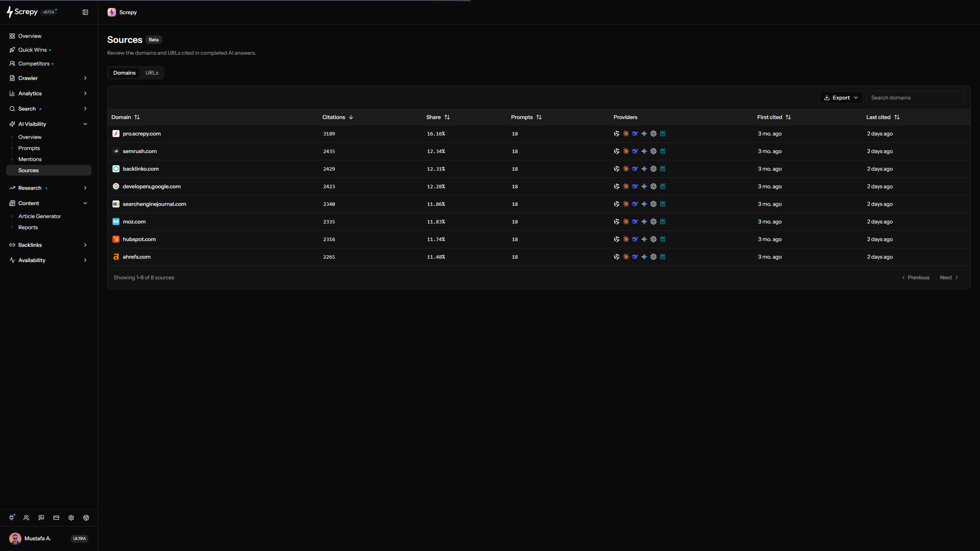Go to the Next page of sources

point(949,277)
